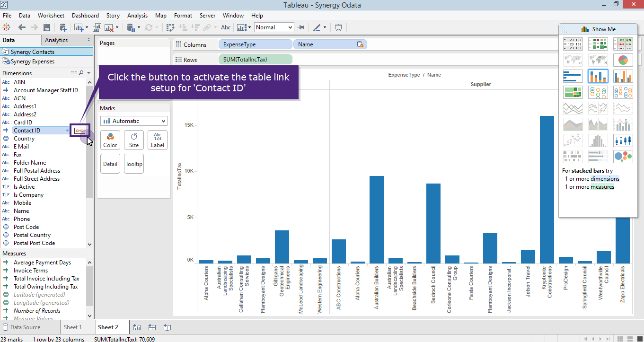Select the horizontal bars chart in Show Me
This screenshot has width=644, height=342.
pos(573,76)
